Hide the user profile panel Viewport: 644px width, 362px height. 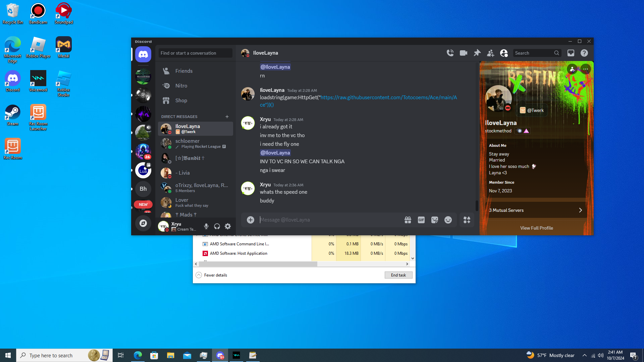[x=504, y=53]
